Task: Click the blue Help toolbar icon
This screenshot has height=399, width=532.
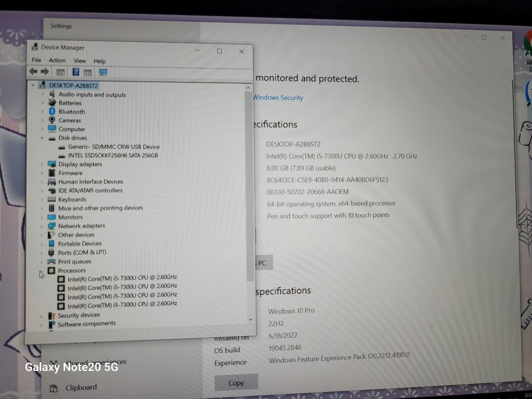Action: (76, 72)
